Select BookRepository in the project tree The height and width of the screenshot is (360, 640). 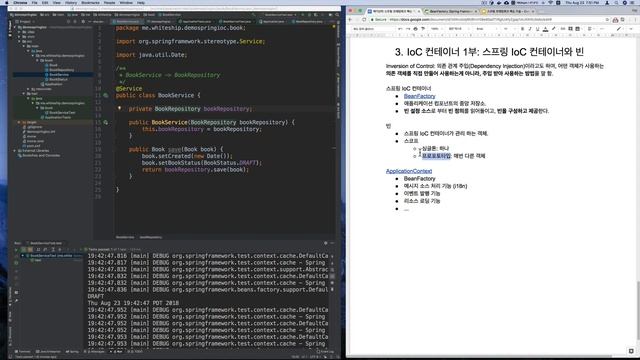click(61, 70)
